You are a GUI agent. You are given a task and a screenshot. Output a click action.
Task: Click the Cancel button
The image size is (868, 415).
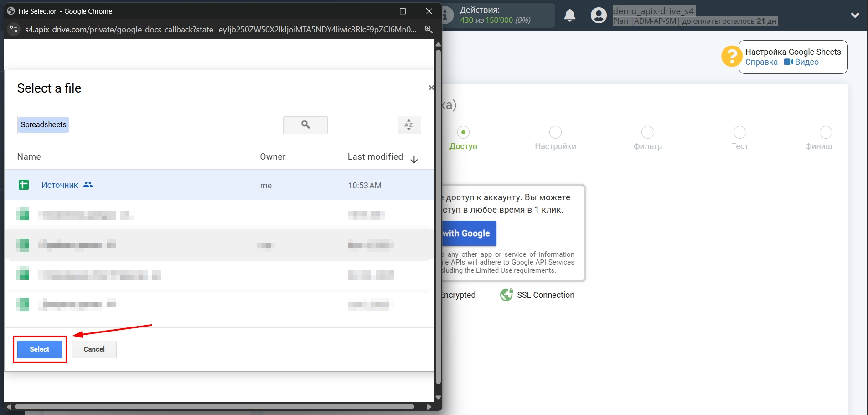[94, 349]
